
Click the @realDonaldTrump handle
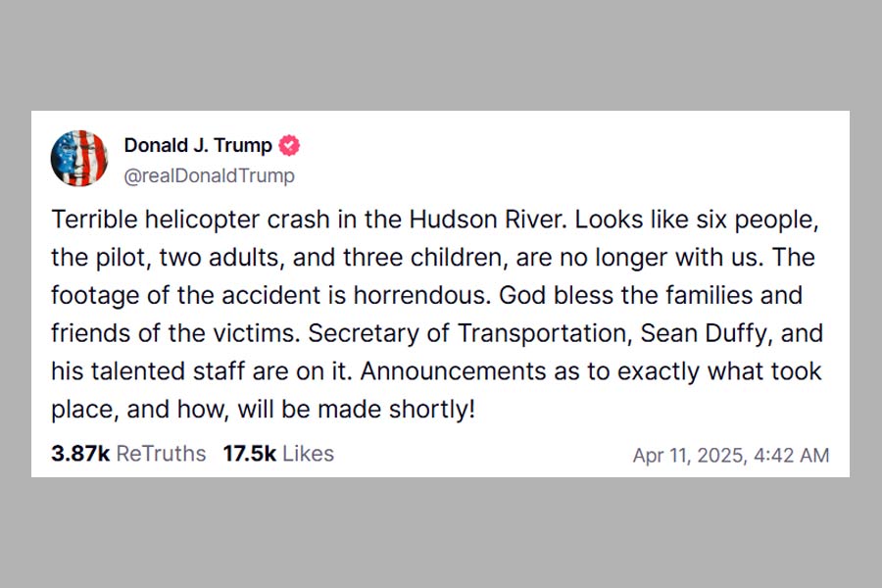[209, 176]
